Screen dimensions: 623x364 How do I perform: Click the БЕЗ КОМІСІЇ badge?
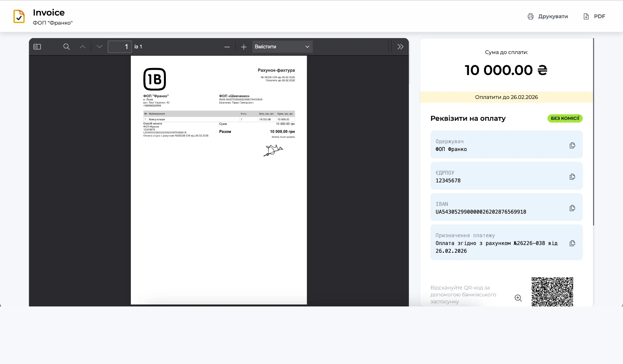[565, 118]
